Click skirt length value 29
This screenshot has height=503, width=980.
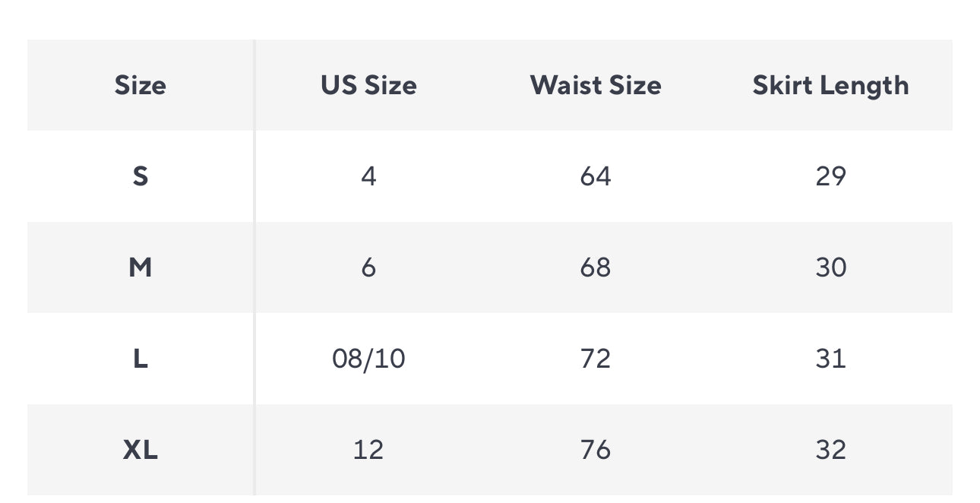coord(830,176)
